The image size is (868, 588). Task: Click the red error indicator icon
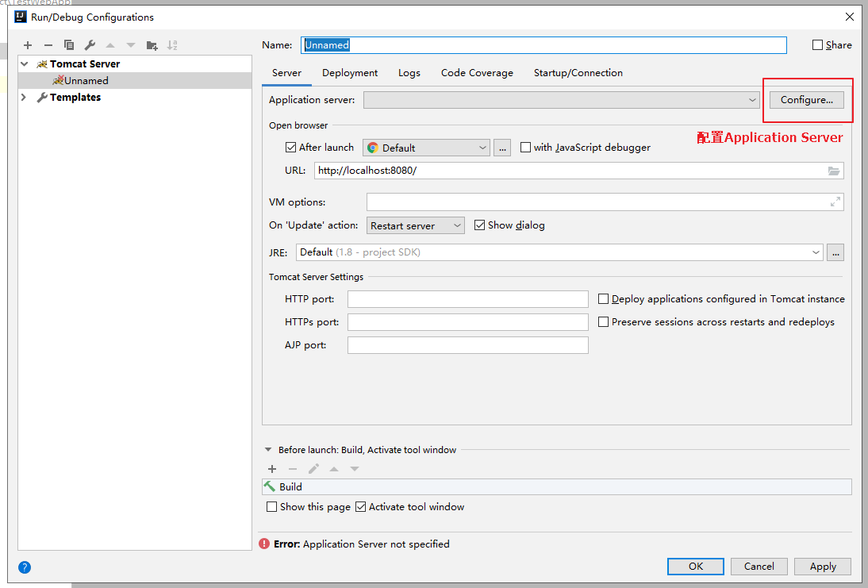(264, 544)
